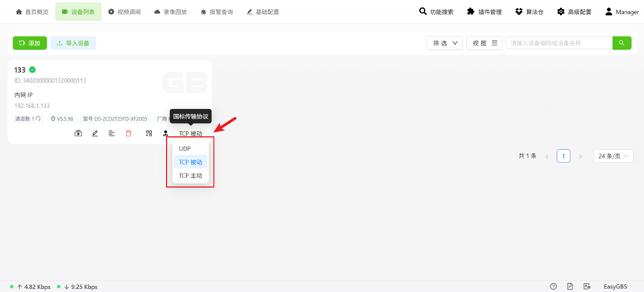Delete device using red trash icon
Viewport: 644px width, 292px height.
(x=129, y=133)
